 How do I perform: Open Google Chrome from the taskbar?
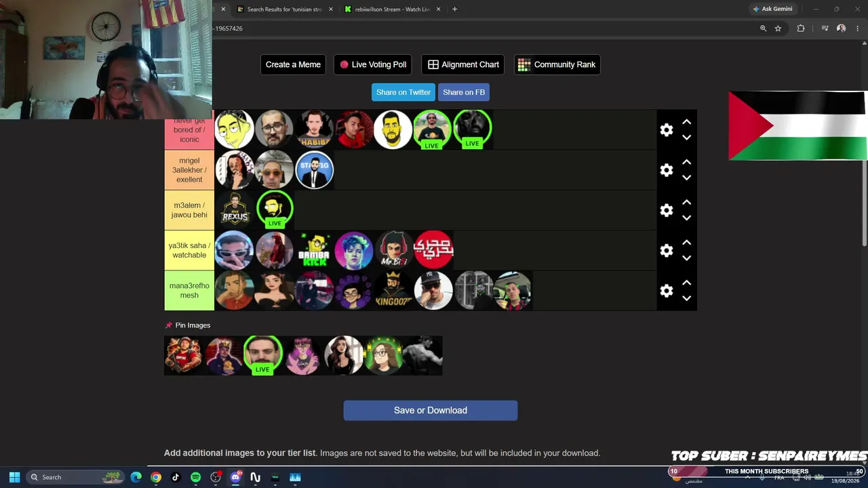point(156,477)
